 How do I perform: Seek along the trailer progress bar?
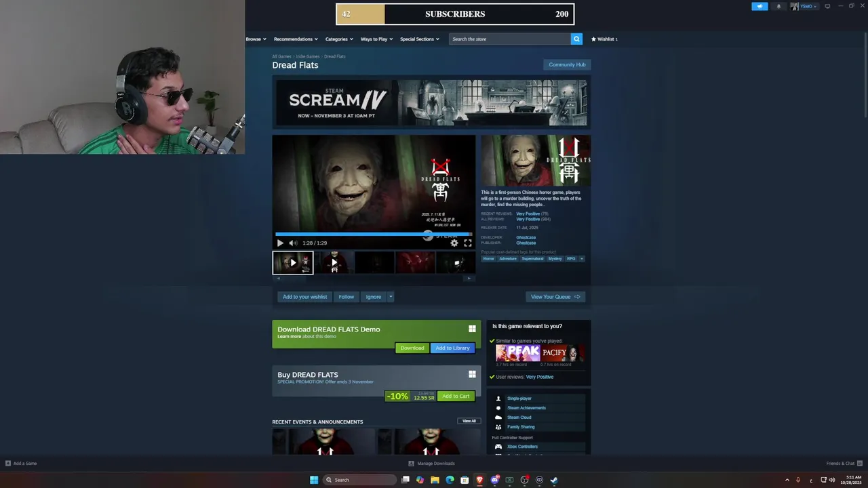coord(374,235)
